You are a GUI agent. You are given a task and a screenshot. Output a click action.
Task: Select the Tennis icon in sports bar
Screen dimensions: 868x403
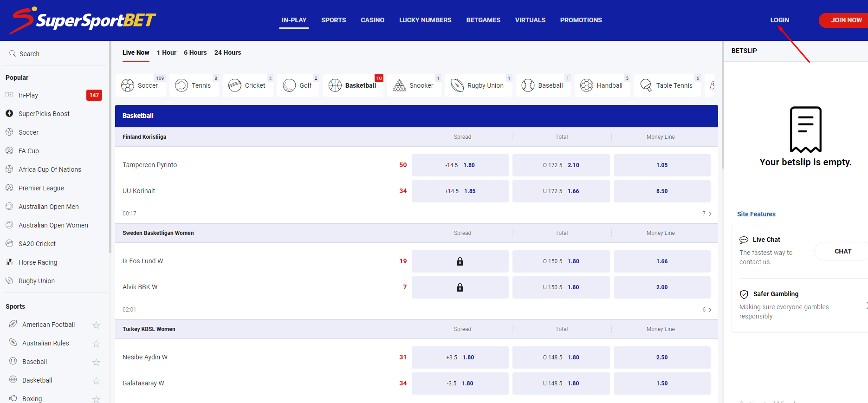coord(181,85)
